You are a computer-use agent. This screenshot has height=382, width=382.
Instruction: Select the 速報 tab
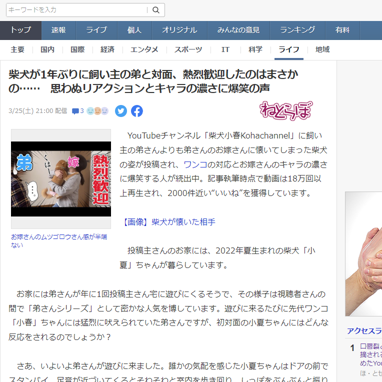(x=59, y=30)
